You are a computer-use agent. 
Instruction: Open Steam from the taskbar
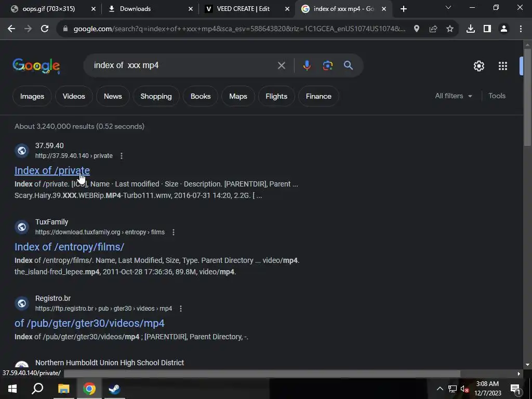(x=114, y=389)
